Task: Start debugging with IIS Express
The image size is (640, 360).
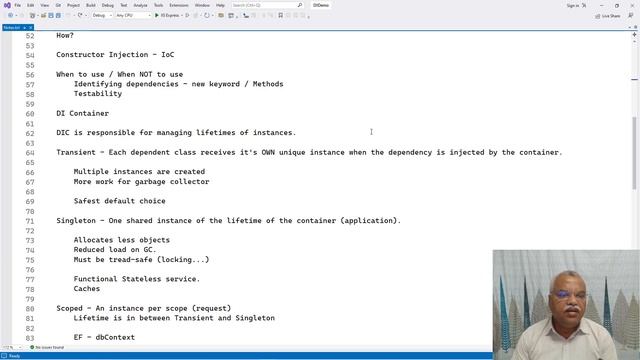Action: 167,15
